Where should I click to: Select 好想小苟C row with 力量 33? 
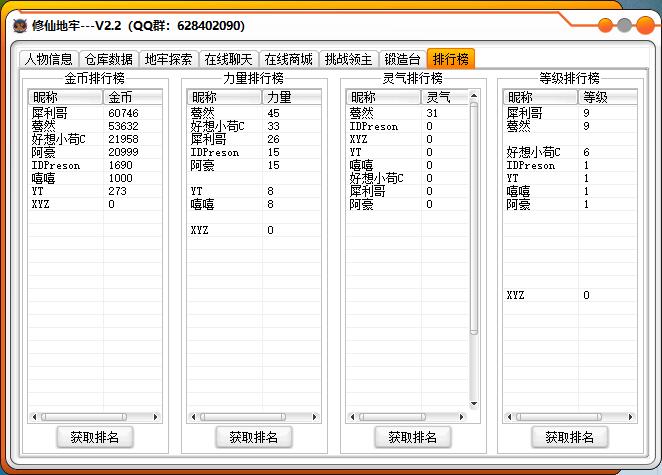pos(254,126)
